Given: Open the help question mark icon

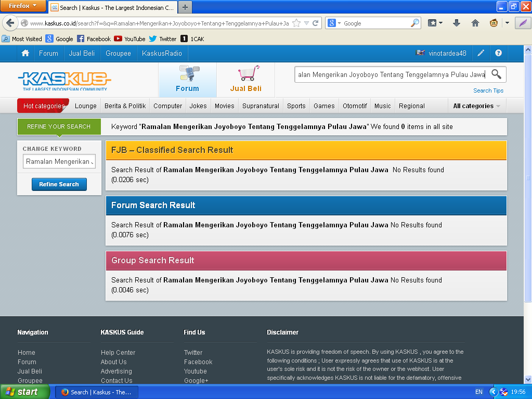Looking at the screenshot, I should point(498,53).
